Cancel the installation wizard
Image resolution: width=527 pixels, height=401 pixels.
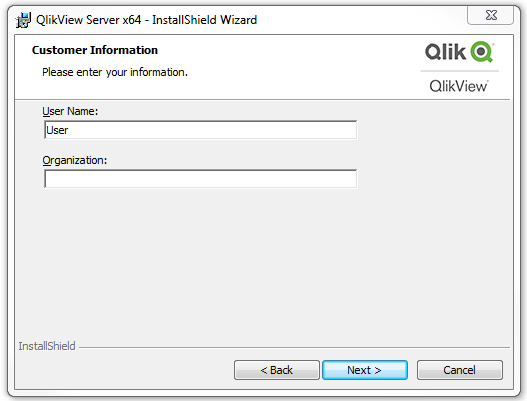459,370
